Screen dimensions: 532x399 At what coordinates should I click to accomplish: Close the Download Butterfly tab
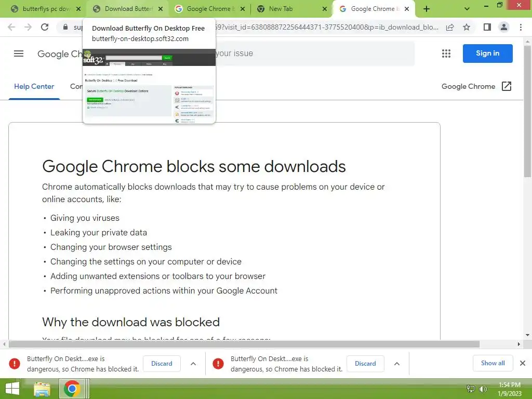161,9
